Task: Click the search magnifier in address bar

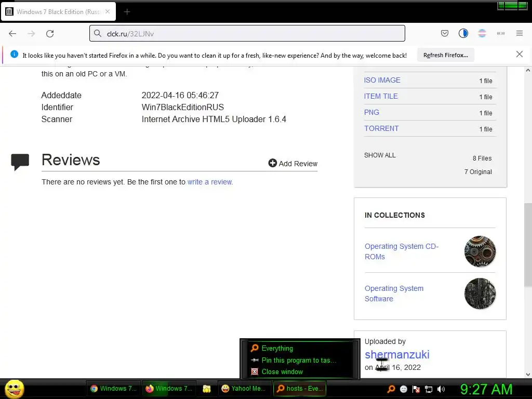Action: 98,33
